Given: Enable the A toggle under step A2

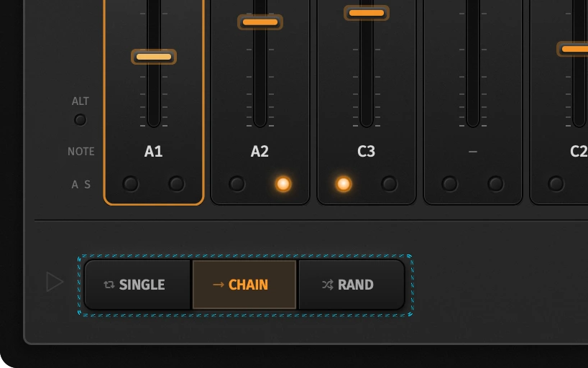Looking at the screenshot, I should [x=237, y=184].
